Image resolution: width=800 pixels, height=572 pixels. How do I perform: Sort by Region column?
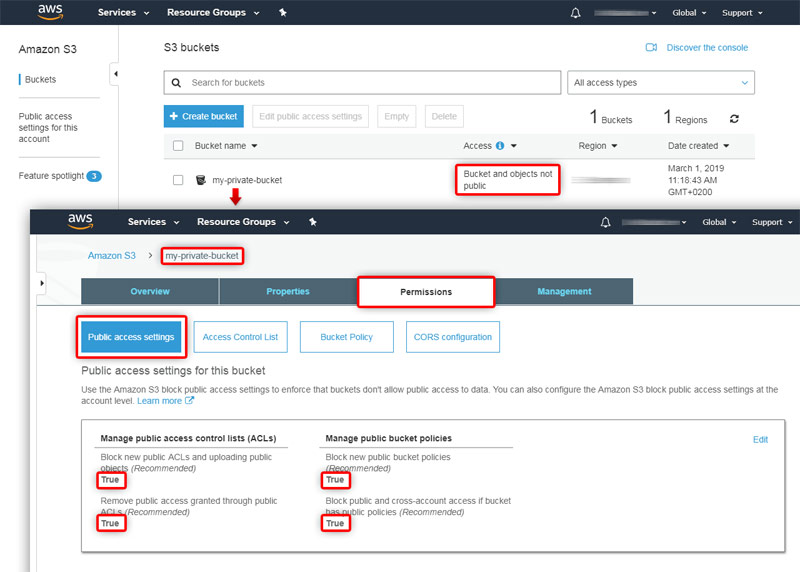coord(597,146)
